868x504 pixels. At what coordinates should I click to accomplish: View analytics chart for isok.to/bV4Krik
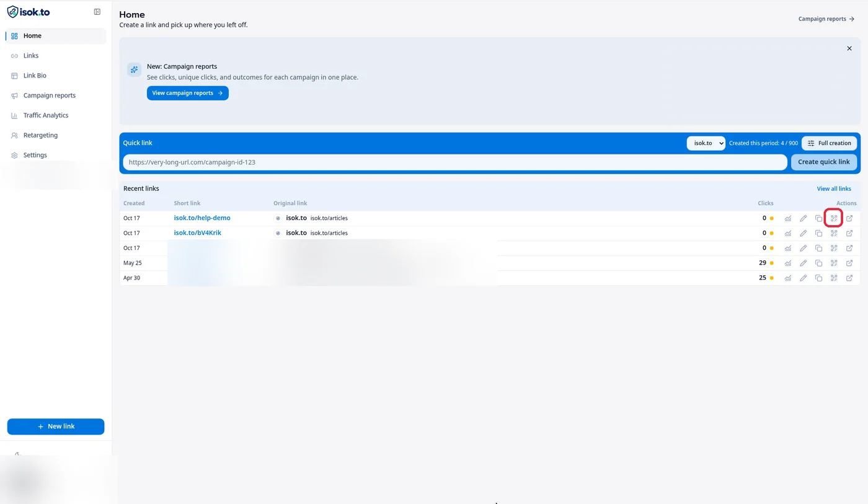[788, 233]
